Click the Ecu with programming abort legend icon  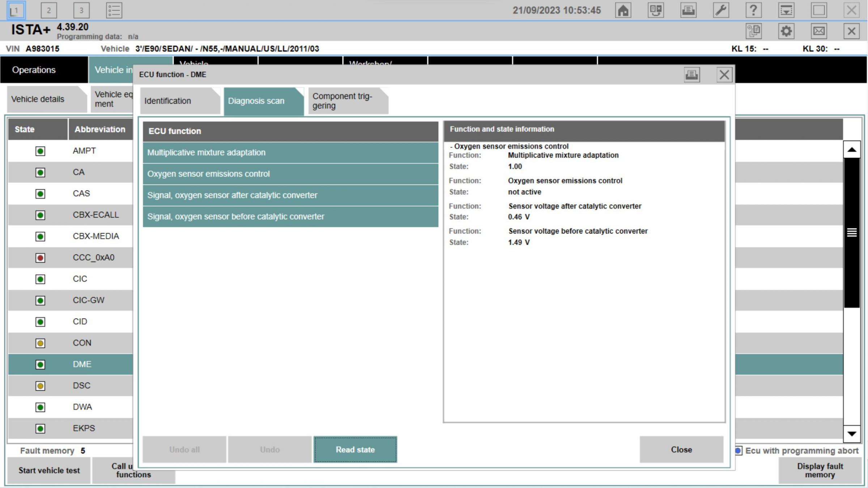pyautogui.click(x=738, y=451)
